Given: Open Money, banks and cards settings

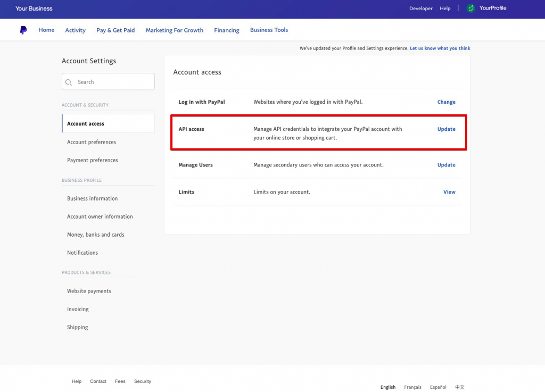Looking at the screenshot, I should (96, 235).
